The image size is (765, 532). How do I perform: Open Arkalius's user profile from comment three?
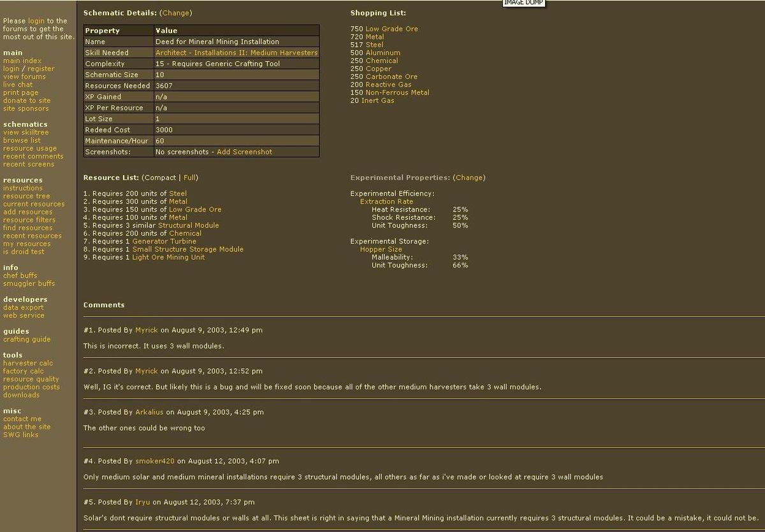[150, 412]
